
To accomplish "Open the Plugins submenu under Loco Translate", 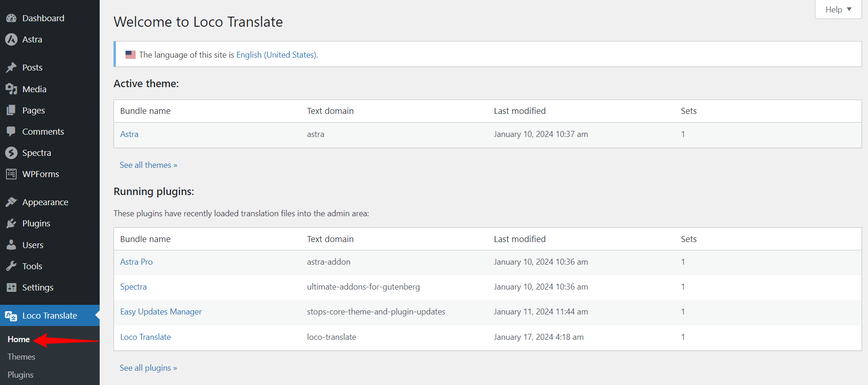I will point(20,375).
